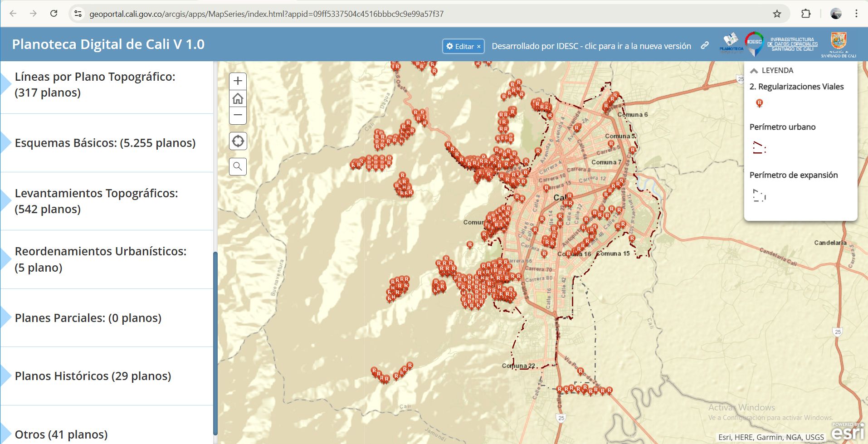Reload the browser page
Screen dimensions: 868x444
(54, 14)
